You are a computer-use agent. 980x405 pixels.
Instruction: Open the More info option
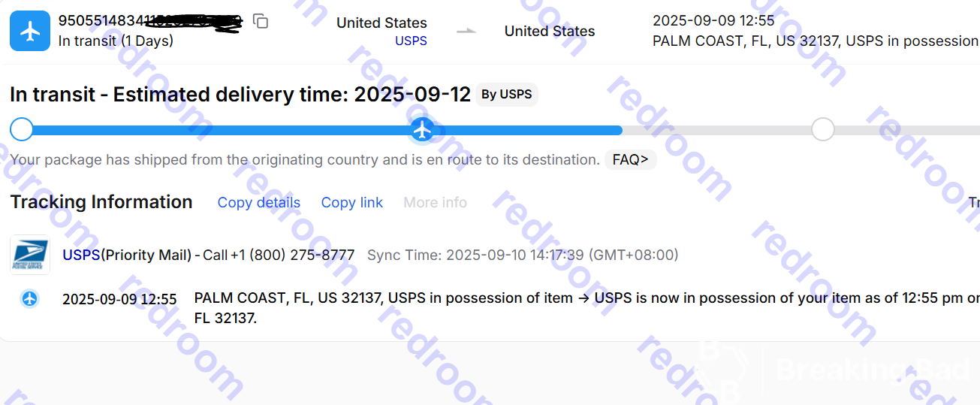[435, 203]
